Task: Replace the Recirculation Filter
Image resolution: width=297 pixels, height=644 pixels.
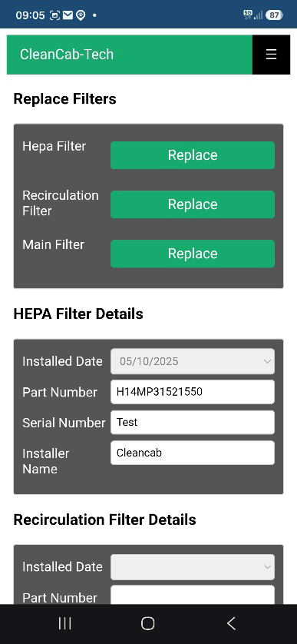Action: coord(193,204)
